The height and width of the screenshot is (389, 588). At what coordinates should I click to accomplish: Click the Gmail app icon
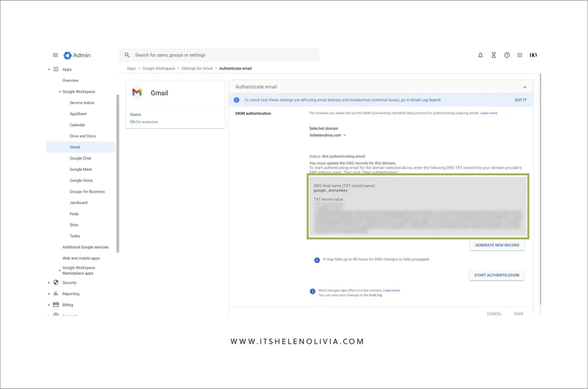pos(137,92)
